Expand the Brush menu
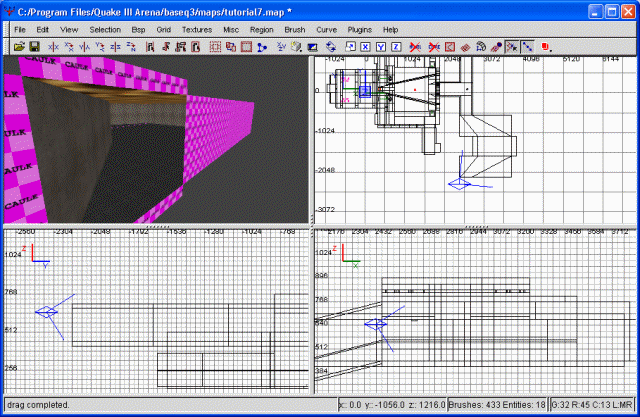This screenshot has width=640, height=417. (295, 30)
